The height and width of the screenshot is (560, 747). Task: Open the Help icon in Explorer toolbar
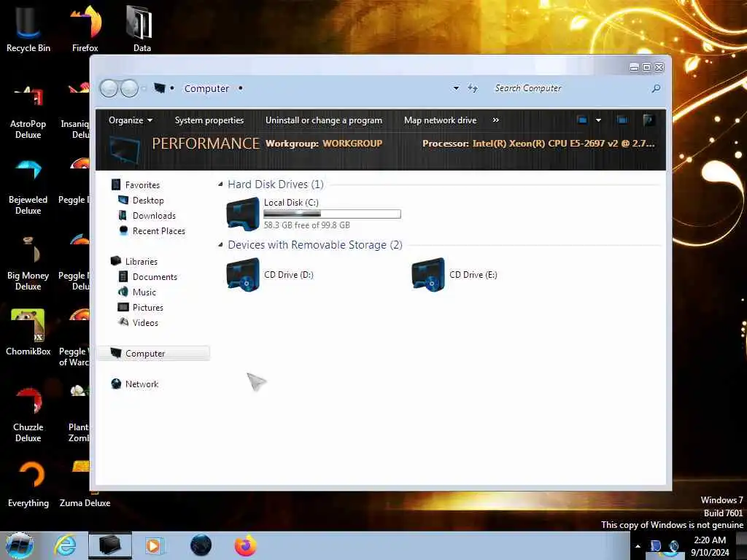648,120
